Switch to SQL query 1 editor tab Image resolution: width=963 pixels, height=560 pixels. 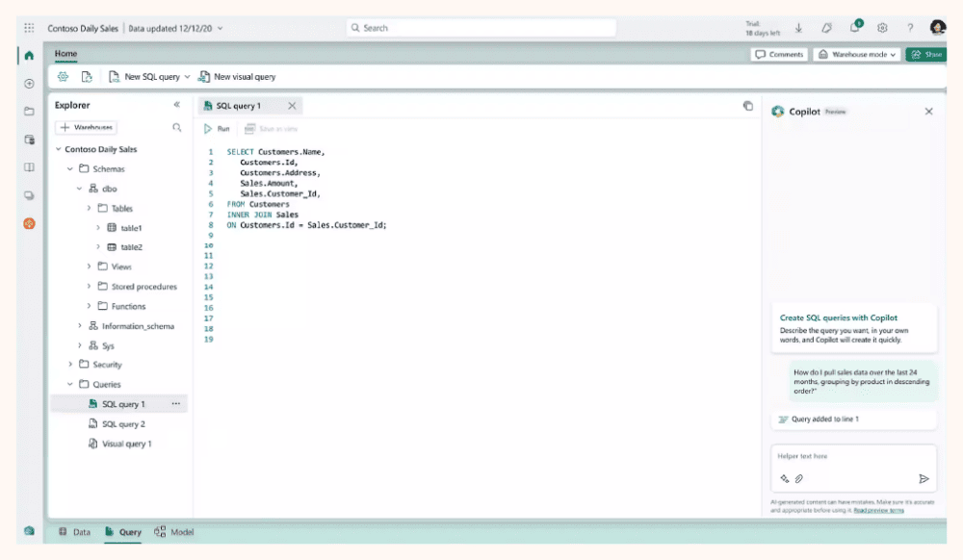[238, 106]
